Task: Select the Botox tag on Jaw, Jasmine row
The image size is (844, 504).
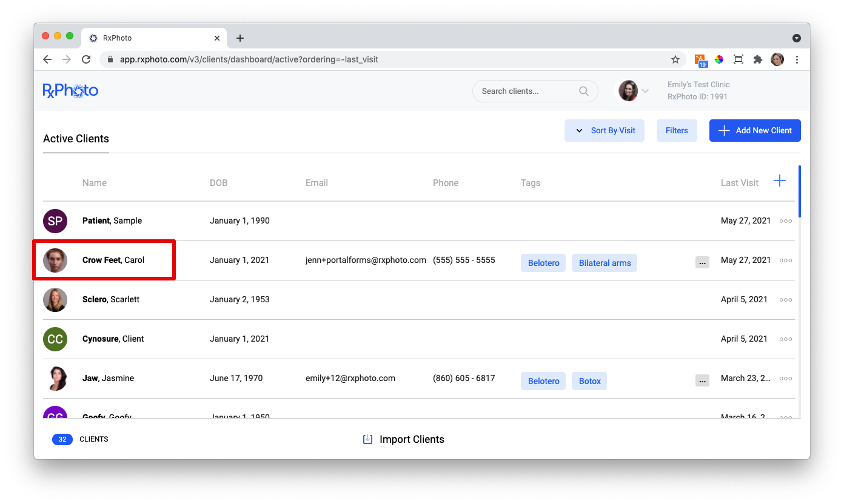Action: (589, 380)
